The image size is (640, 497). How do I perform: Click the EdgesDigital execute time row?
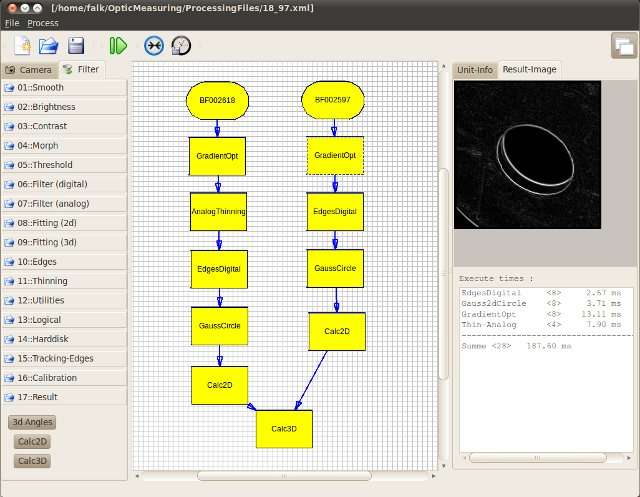(541, 293)
